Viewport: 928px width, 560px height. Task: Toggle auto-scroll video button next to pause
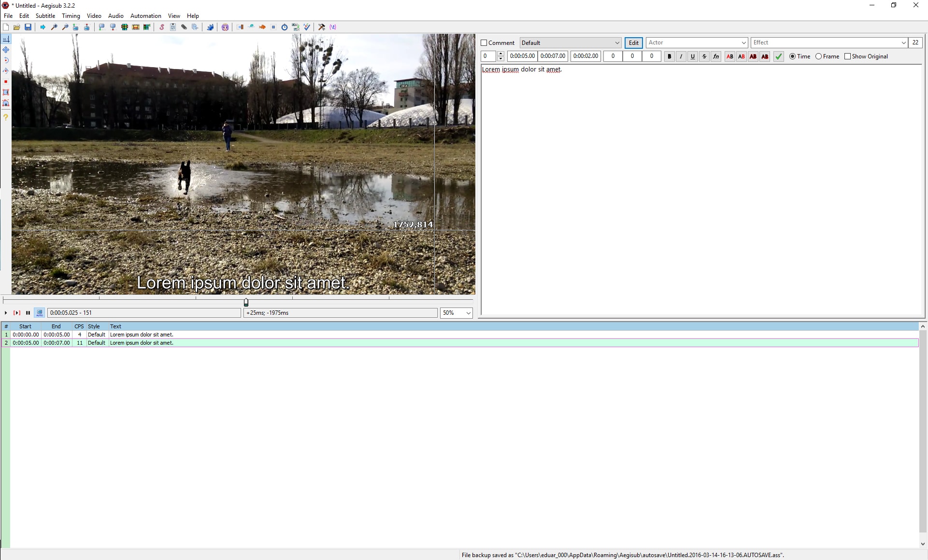click(40, 313)
